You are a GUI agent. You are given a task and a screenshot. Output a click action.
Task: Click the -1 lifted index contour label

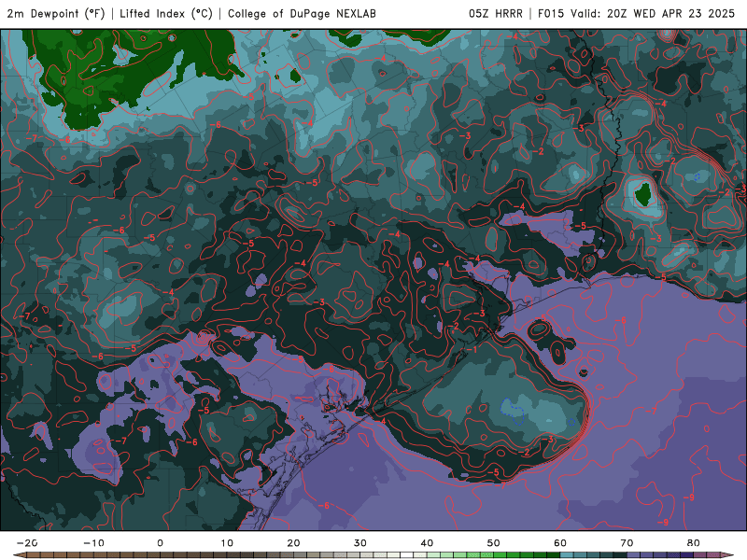pos(472,349)
